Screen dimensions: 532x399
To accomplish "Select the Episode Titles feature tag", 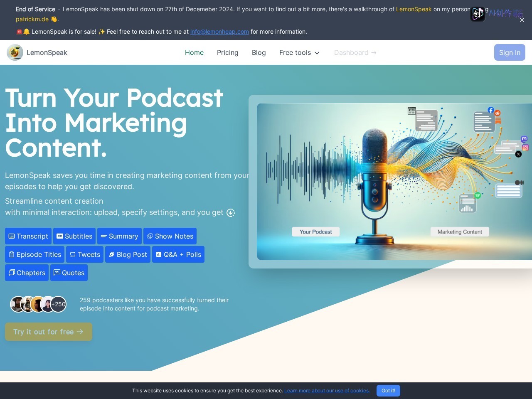I will 34,254.
